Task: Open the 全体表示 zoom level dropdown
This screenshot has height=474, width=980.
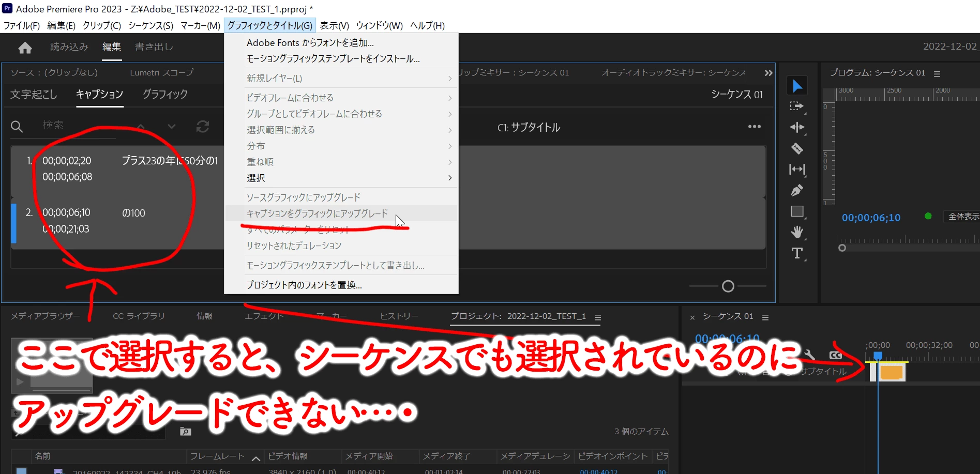Action: tap(961, 217)
